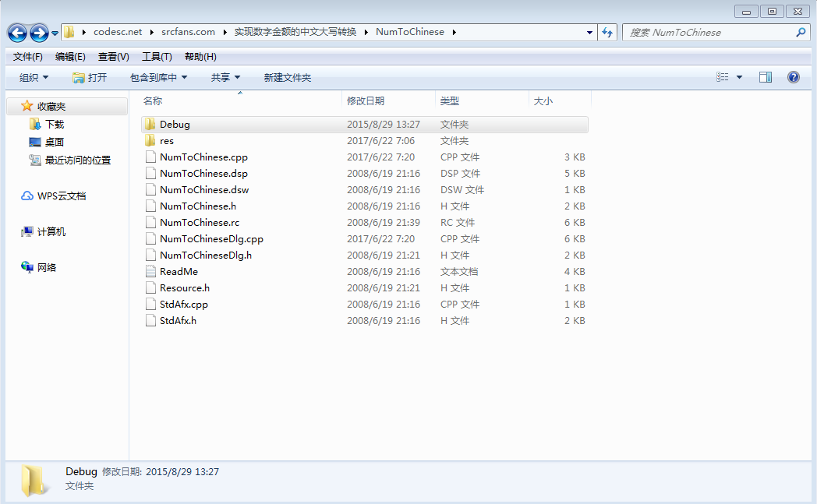This screenshot has width=817, height=504.
Task: Select the NumToChinese.dsp file icon
Action: tap(150, 174)
